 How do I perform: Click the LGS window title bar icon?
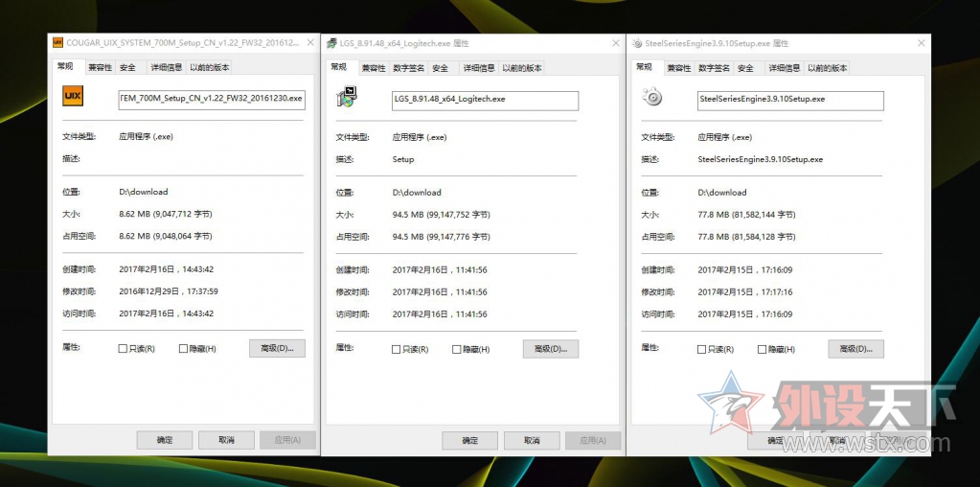click(x=331, y=43)
